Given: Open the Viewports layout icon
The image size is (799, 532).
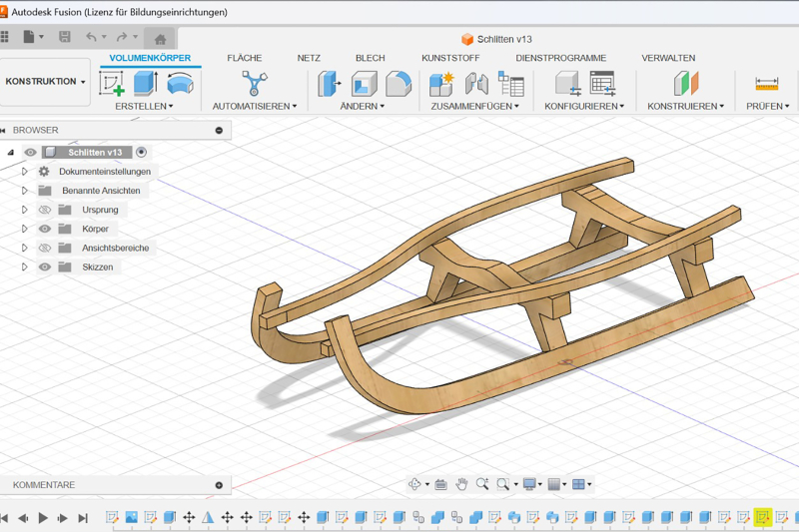Looking at the screenshot, I should point(578,484).
